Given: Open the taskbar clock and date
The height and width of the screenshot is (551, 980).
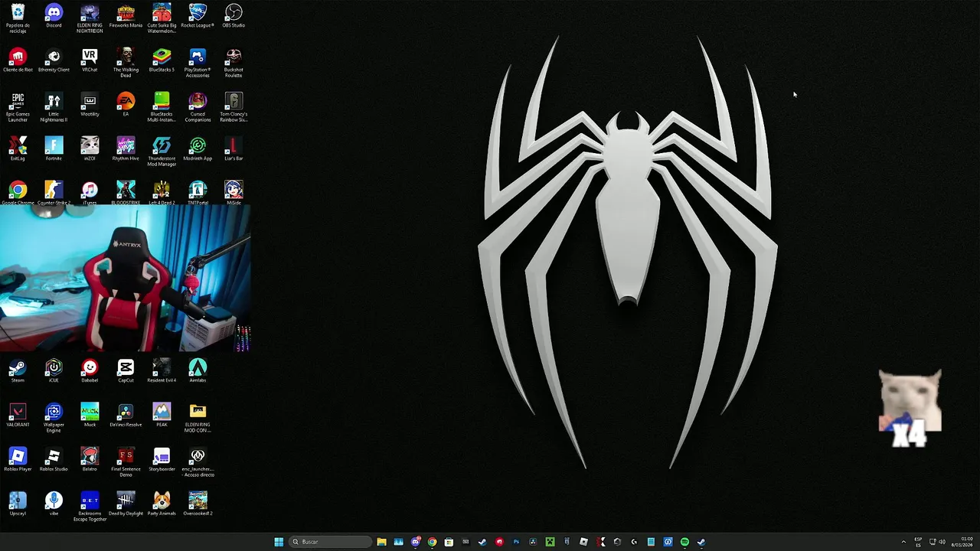Looking at the screenshot, I should (x=962, y=542).
